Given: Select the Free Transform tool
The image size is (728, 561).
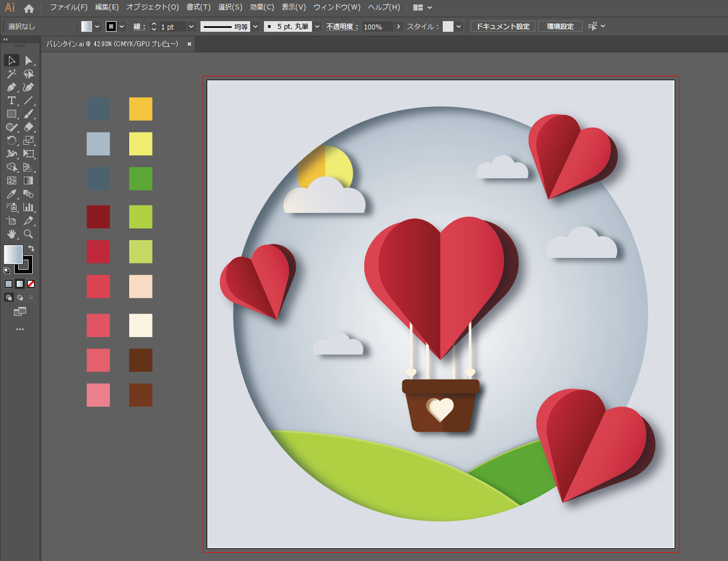Looking at the screenshot, I should pos(29,153).
